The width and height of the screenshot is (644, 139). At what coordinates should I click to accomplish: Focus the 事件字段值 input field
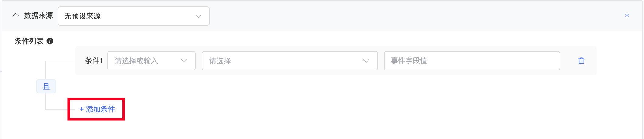[471, 61]
